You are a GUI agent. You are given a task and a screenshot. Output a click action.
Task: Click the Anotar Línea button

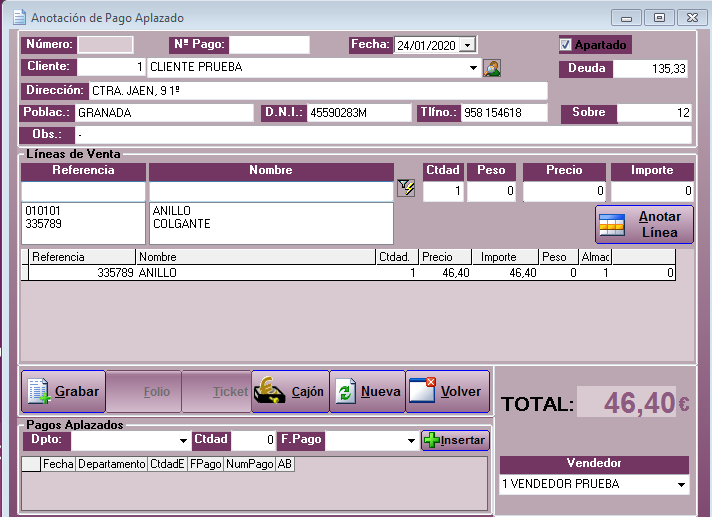(x=644, y=224)
